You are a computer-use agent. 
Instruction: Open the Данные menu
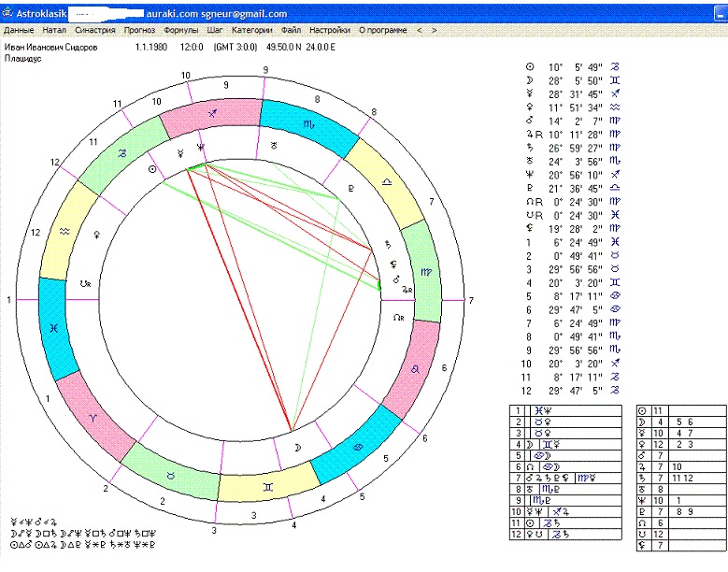point(19,30)
